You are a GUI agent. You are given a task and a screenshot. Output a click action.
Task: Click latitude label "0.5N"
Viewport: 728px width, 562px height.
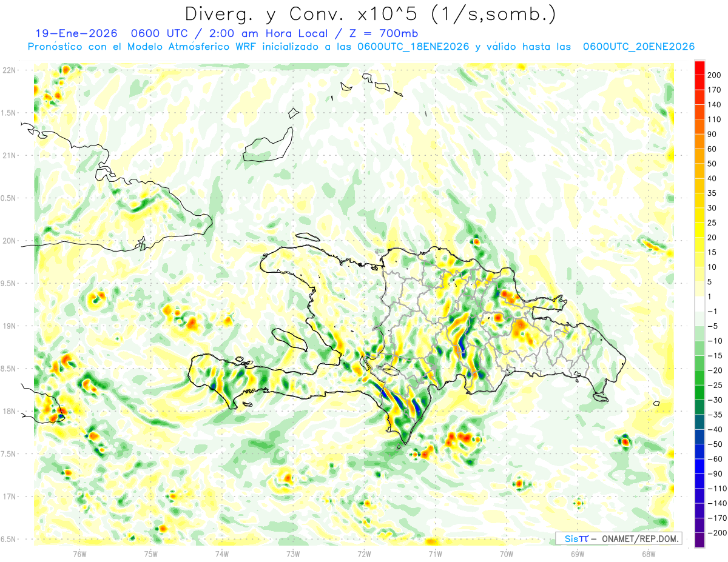(x=8, y=198)
